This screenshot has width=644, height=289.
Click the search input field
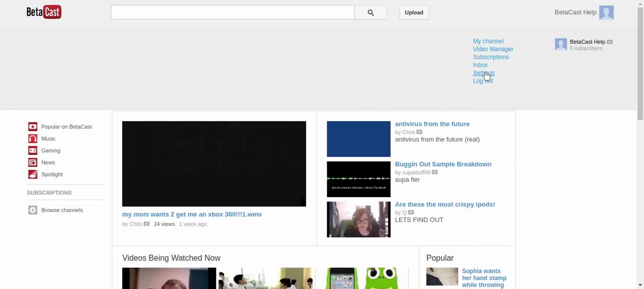[x=232, y=12]
